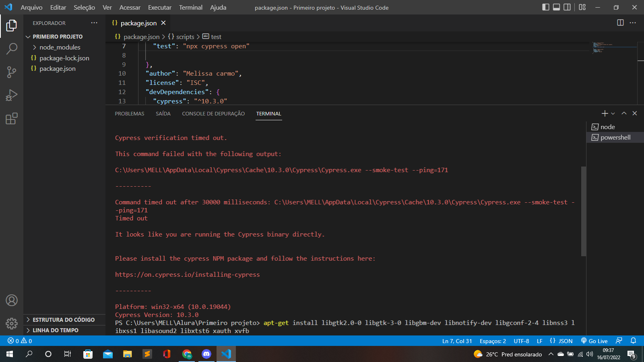644x362 pixels.
Task: Click the feedback icon in status bar
Action: coord(619,341)
